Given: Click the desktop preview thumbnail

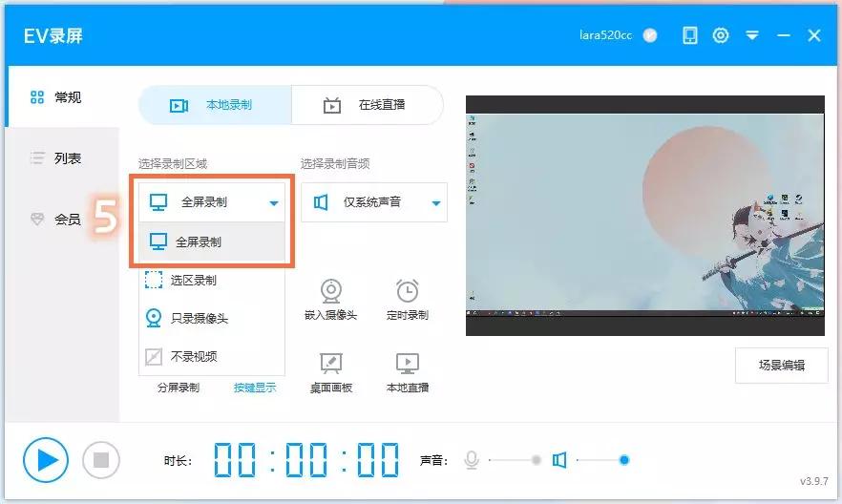Looking at the screenshot, I should (x=644, y=216).
